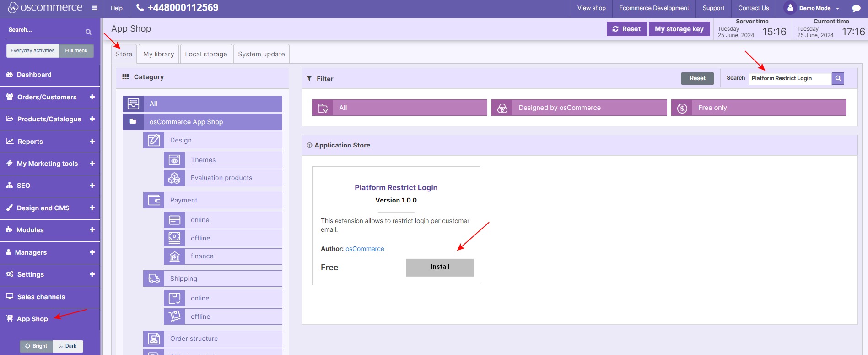868x355 pixels.
Task: Click the magnifier icon in sidebar search
Action: [x=88, y=32]
